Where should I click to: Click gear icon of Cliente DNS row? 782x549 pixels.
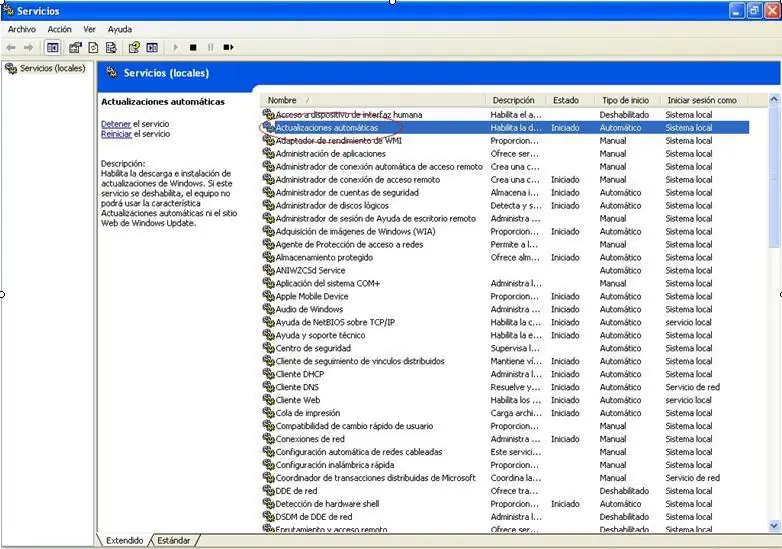[268, 386]
